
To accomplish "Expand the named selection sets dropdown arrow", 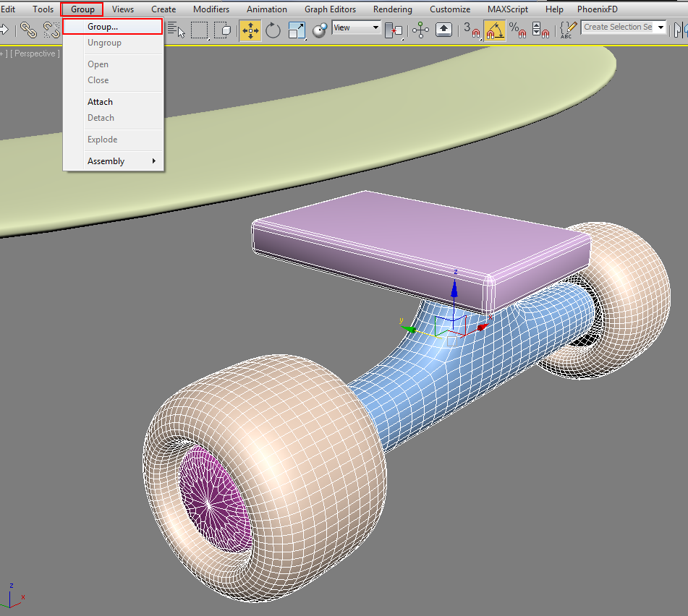I will pyautogui.click(x=661, y=27).
